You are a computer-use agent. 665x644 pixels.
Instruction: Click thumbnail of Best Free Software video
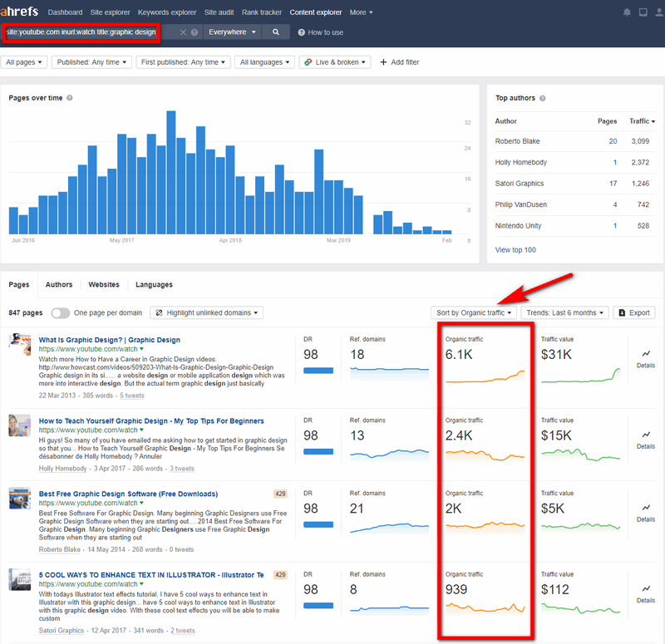[20, 498]
